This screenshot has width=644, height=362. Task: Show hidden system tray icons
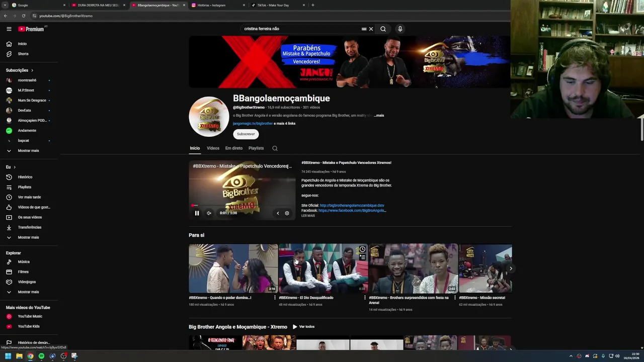571,356
